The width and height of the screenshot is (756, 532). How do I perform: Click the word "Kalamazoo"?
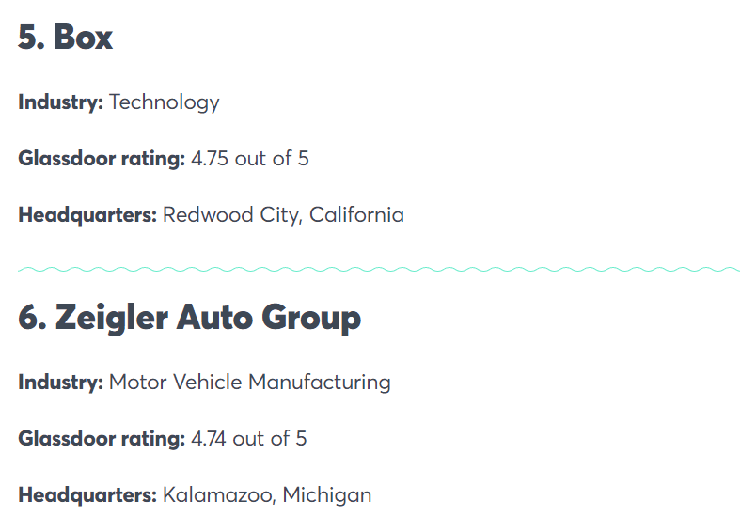coord(217,495)
